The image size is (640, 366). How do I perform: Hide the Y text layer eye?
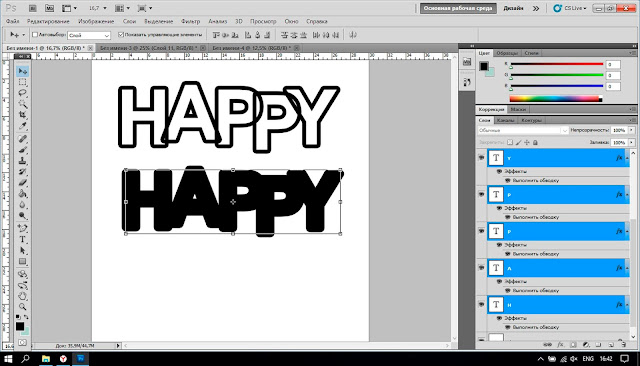pos(482,157)
